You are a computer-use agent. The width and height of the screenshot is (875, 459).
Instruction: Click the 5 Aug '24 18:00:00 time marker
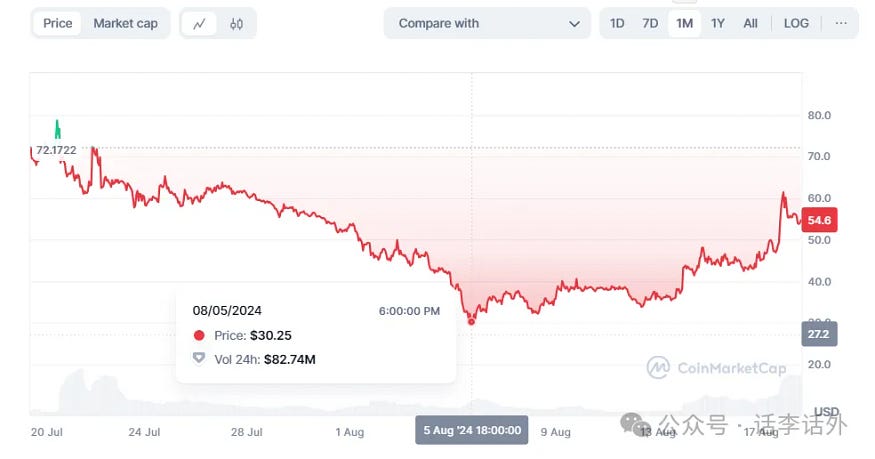point(472,430)
